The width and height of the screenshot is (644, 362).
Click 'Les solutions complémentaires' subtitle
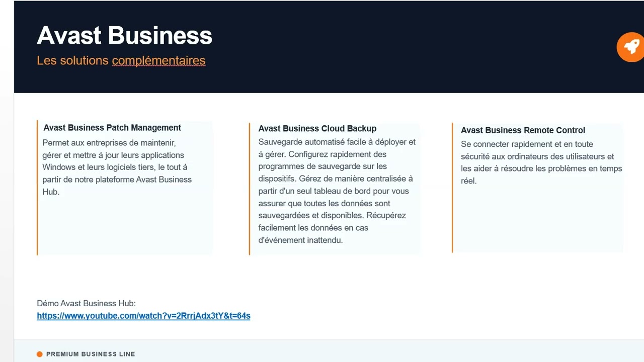click(121, 60)
